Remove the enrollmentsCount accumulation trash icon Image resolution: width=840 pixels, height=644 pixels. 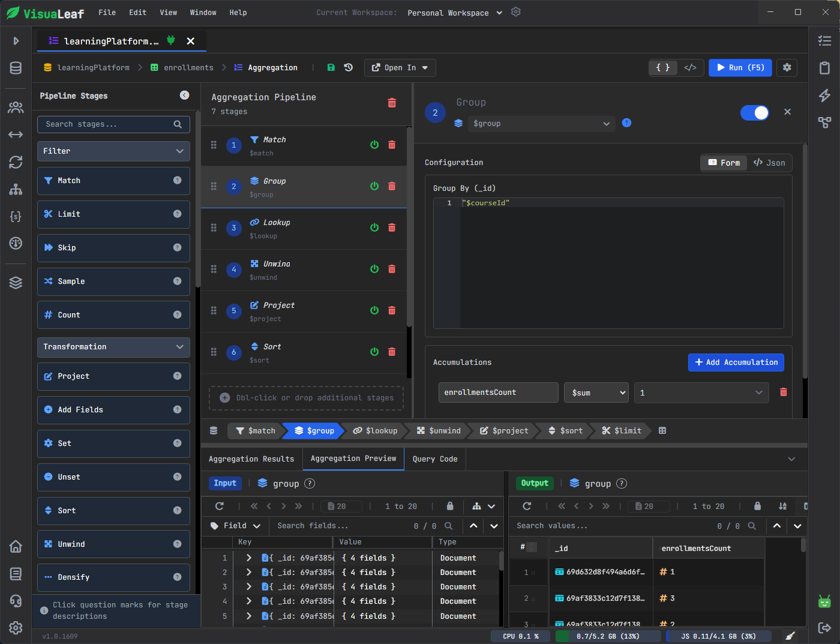pos(783,392)
